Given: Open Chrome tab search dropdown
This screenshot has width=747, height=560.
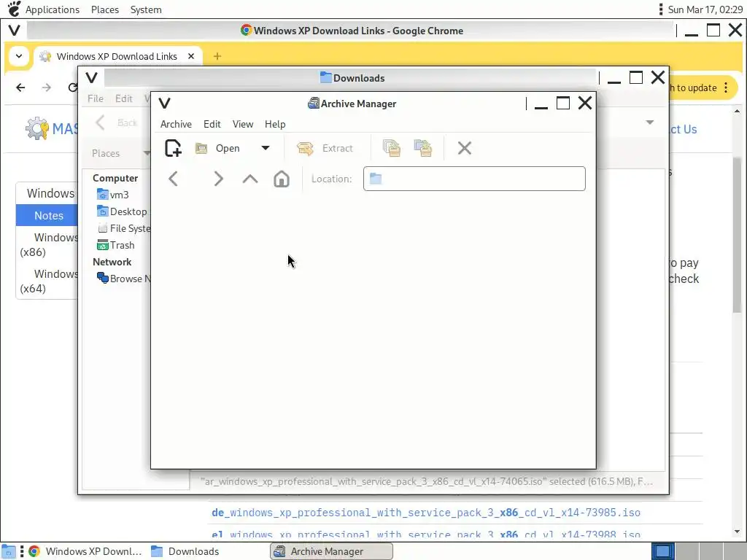Looking at the screenshot, I should [18, 56].
